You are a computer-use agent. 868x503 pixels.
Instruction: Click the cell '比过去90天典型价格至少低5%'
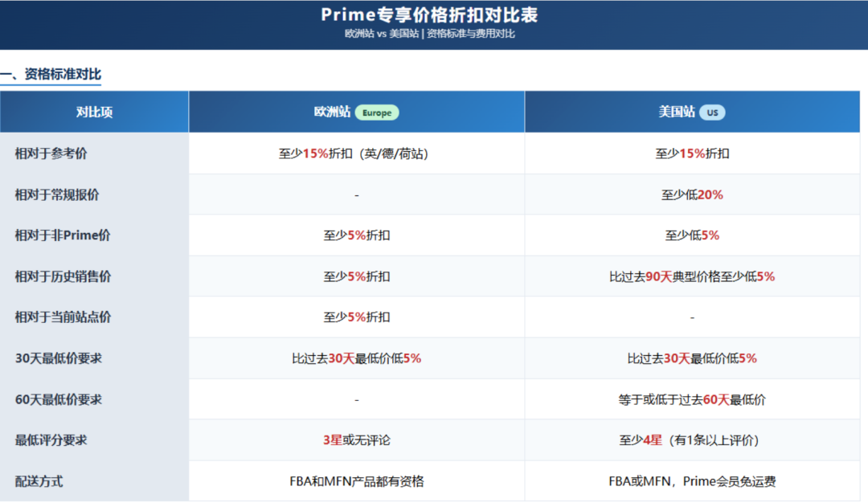pyautogui.click(x=692, y=276)
